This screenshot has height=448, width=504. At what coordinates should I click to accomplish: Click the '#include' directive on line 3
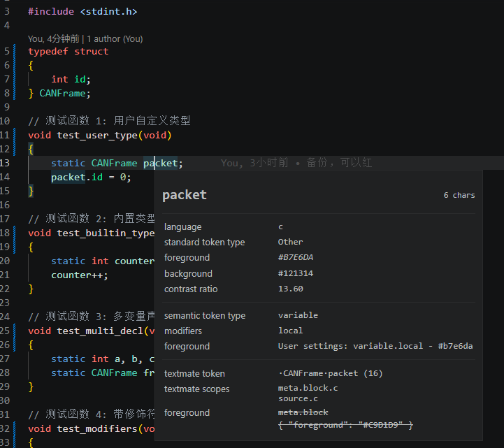[x=51, y=12]
